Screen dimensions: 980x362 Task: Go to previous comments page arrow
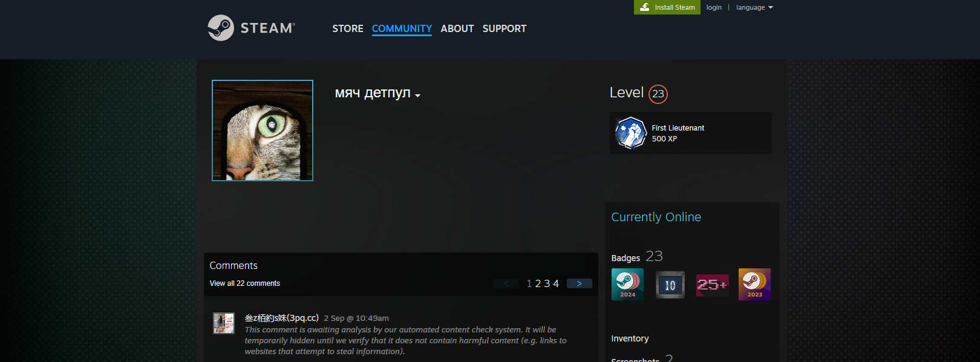[x=506, y=283]
